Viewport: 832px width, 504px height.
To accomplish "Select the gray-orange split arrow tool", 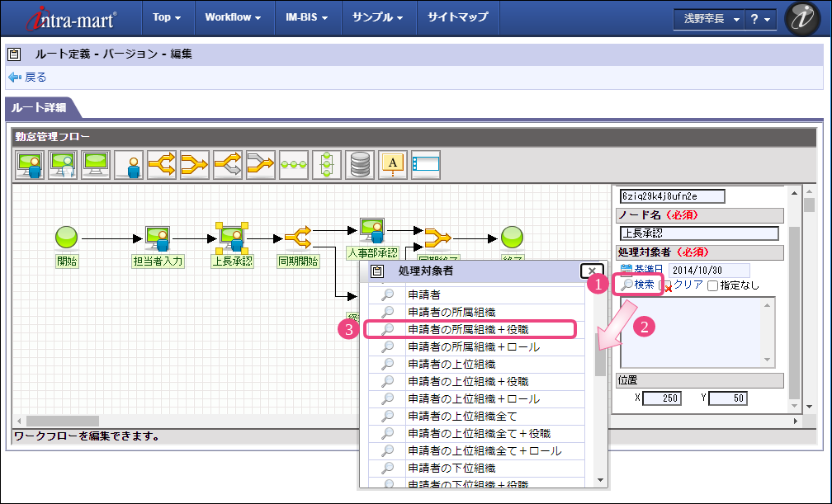I will pos(228,165).
